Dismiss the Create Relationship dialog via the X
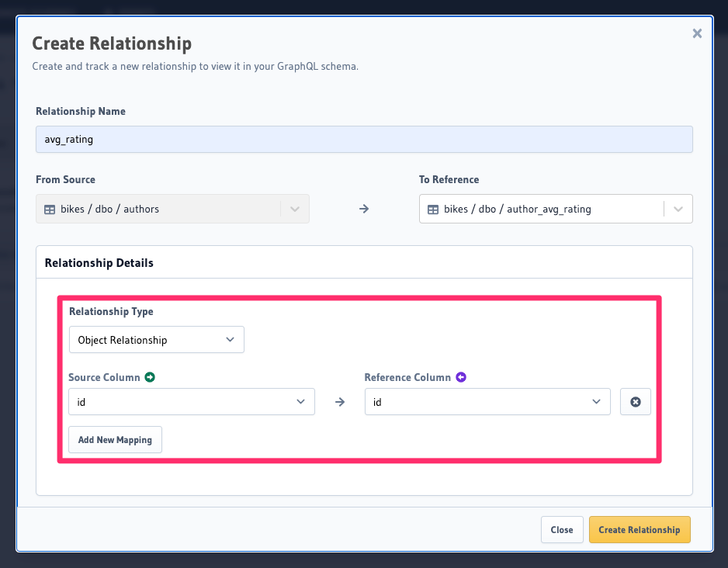The image size is (728, 568). (x=697, y=33)
